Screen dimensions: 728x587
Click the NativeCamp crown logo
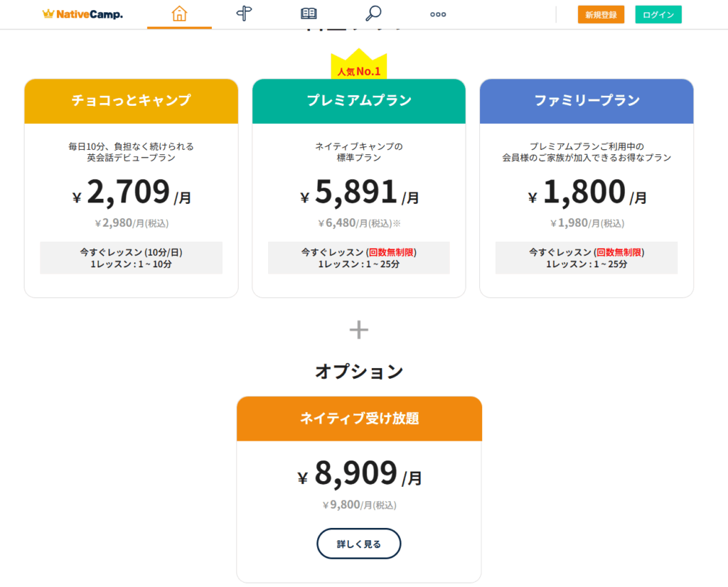tap(82, 14)
